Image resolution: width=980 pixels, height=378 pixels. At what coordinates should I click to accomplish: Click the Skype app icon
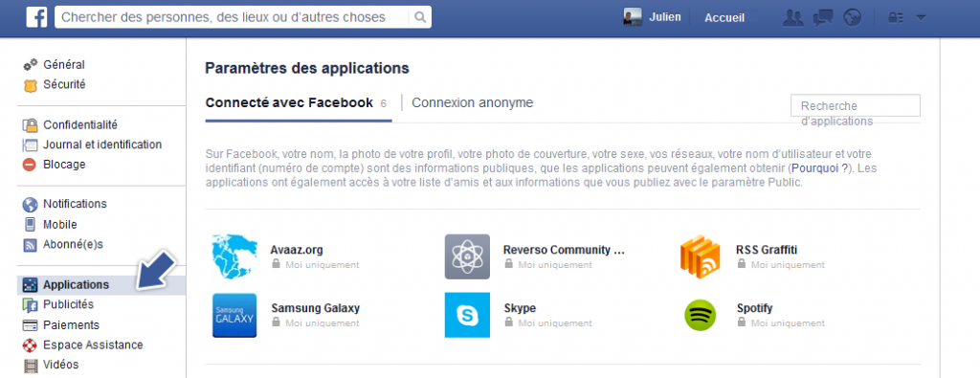[467, 315]
